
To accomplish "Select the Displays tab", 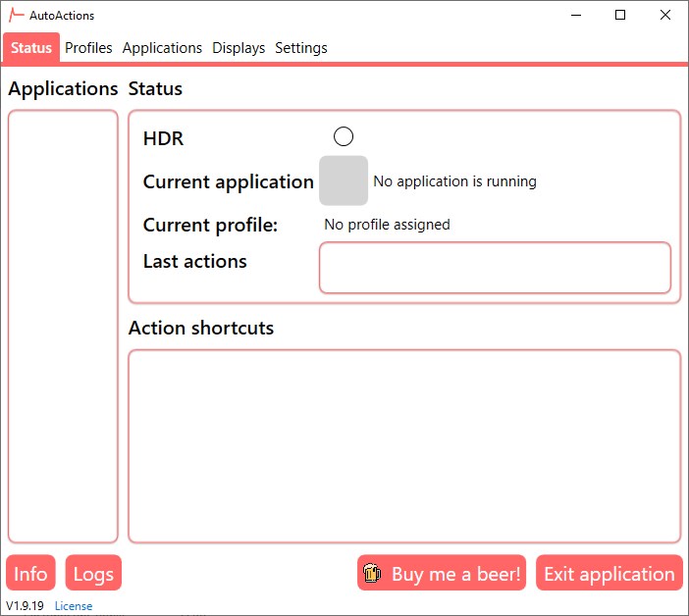I will [x=238, y=48].
